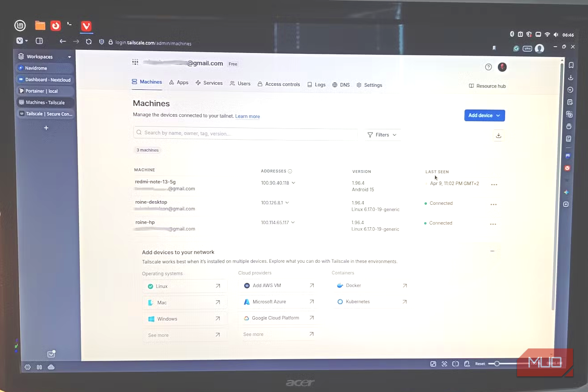Expand addresses for 100.114.65.117

click(x=293, y=222)
